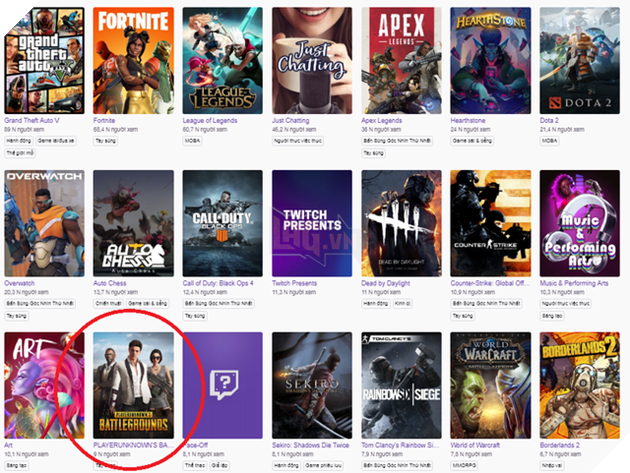Open the World of Warcraft box art
630x473 pixels.
[491, 385]
